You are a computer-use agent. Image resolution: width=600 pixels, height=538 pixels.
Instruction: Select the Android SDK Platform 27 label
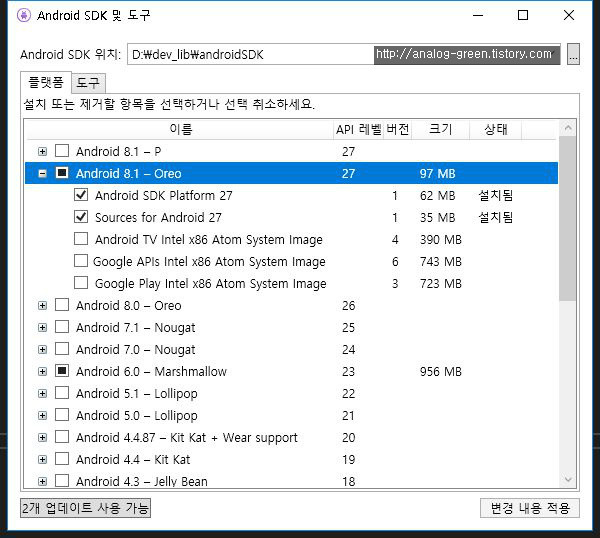point(164,196)
